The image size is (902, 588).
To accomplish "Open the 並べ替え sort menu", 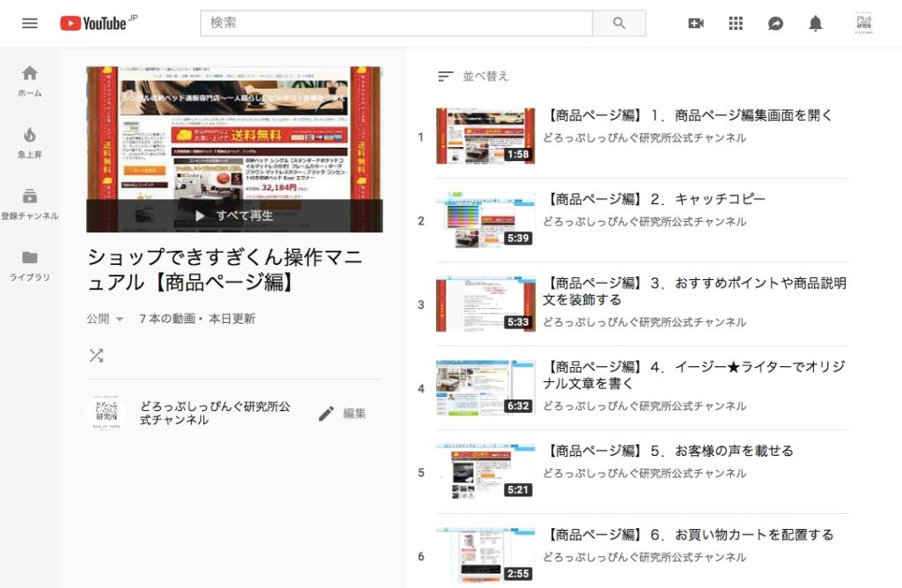I will [473, 76].
